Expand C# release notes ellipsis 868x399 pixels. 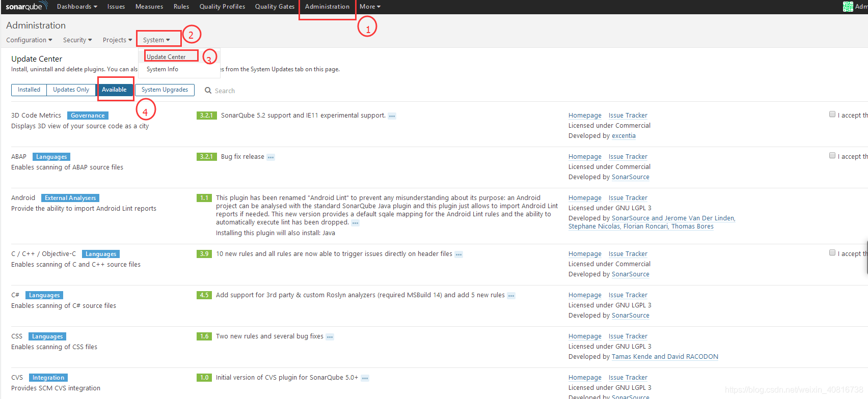tap(511, 296)
